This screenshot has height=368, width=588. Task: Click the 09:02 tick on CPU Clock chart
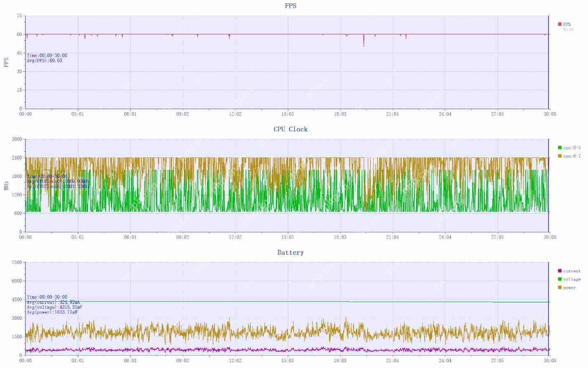pos(183,237)
